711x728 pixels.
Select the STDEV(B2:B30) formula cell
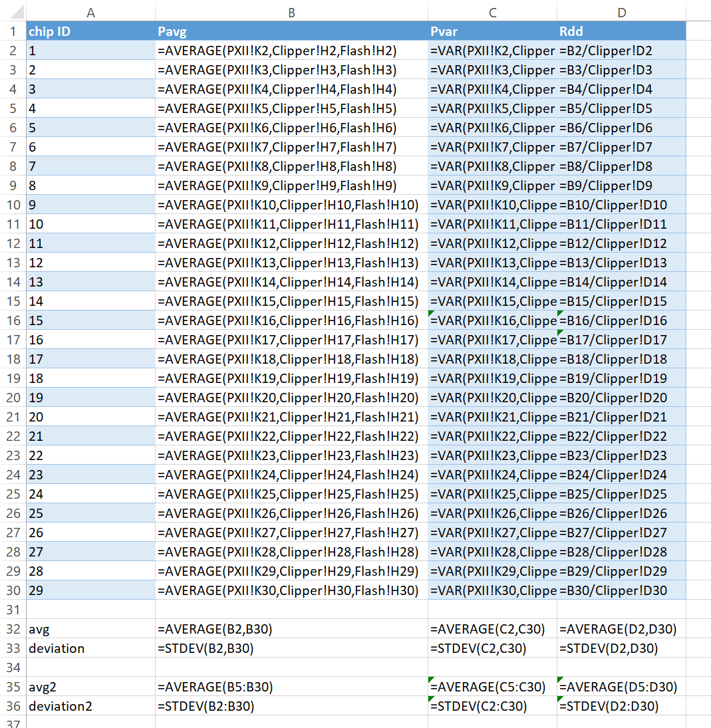(291, 705)
